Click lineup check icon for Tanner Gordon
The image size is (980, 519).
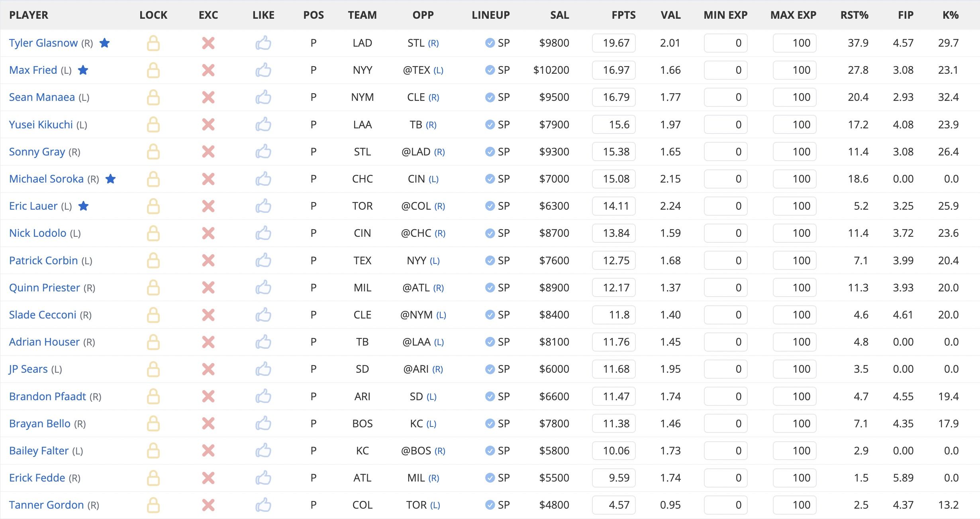point(490,505)
